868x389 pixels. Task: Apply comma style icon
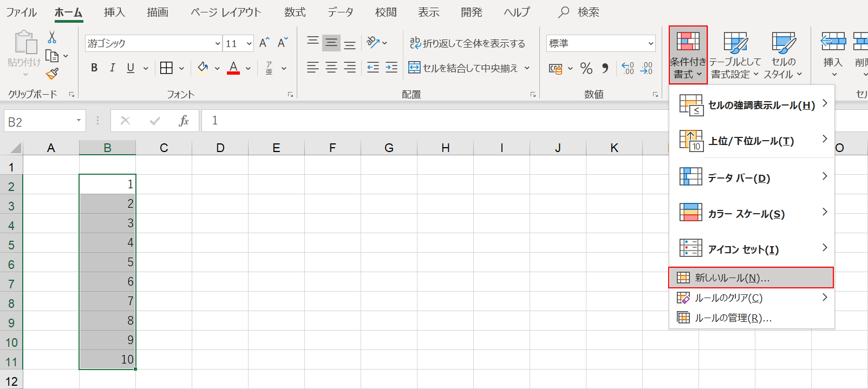pos(605,69)
